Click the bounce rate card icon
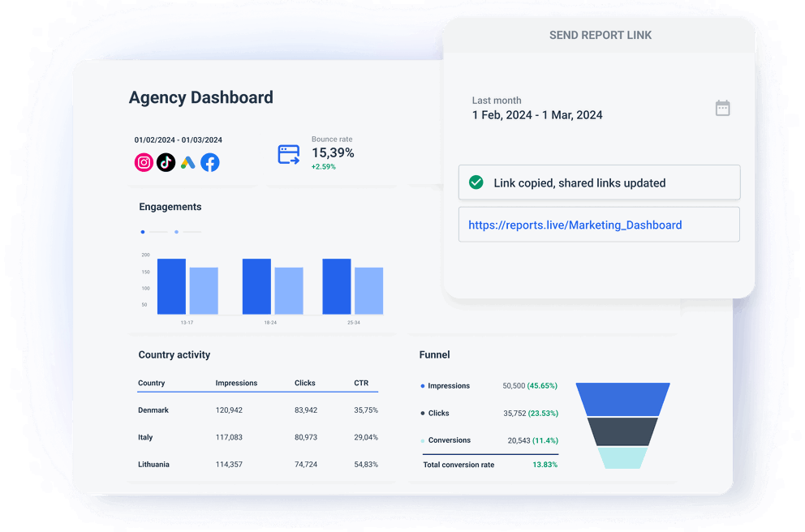 click(x=288, y=153)
